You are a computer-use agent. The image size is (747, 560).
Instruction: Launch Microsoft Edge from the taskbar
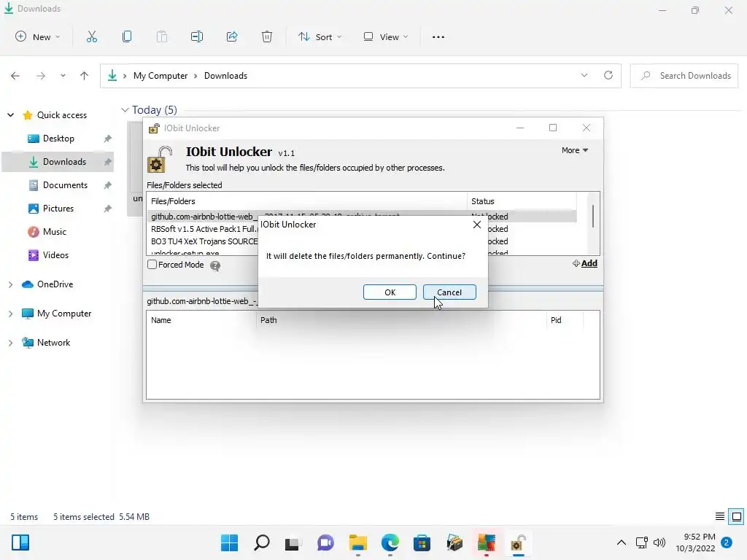point(390,542)
